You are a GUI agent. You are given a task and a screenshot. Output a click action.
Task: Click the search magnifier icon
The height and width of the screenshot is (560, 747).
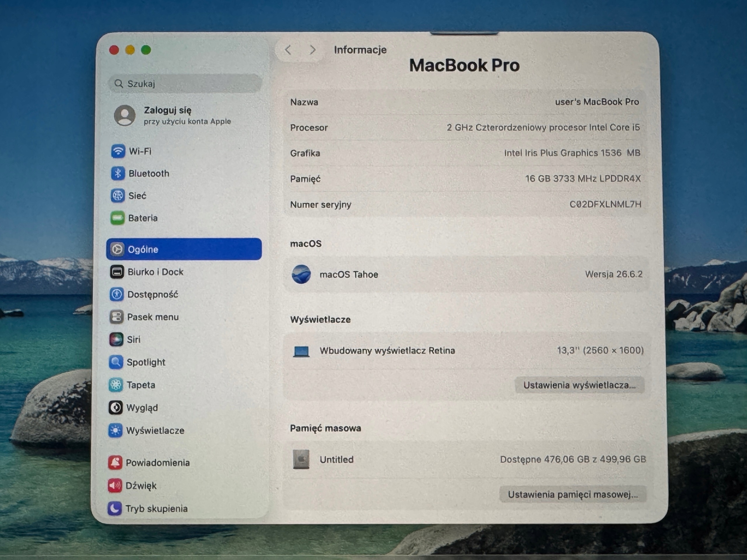(x=118, y=83)
